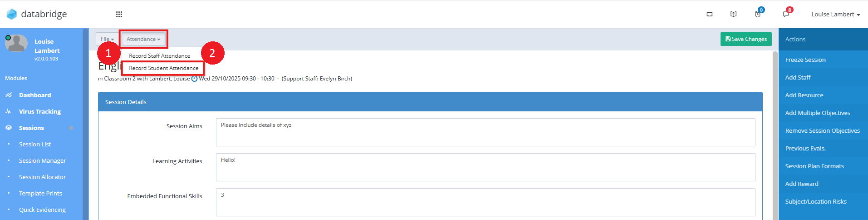The height and width of the screenshot is (220, 868).
Task: Open the File dropdown menu
Action: point(108,39)
